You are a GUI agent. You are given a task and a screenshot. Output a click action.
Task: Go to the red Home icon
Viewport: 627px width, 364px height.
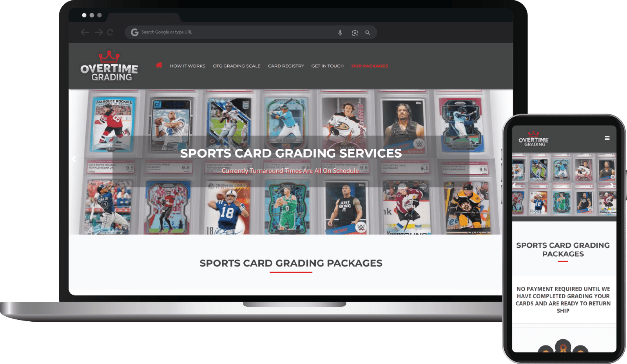[x=159, y=65]
